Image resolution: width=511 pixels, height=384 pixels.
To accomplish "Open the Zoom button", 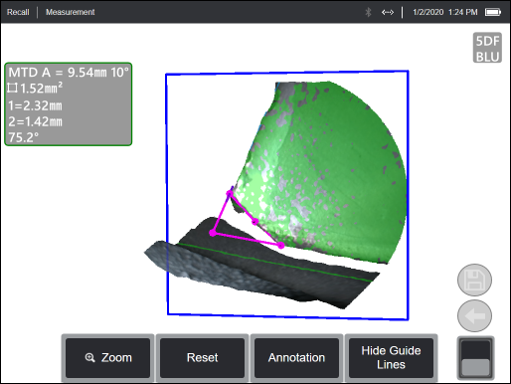I will point(108,358).
